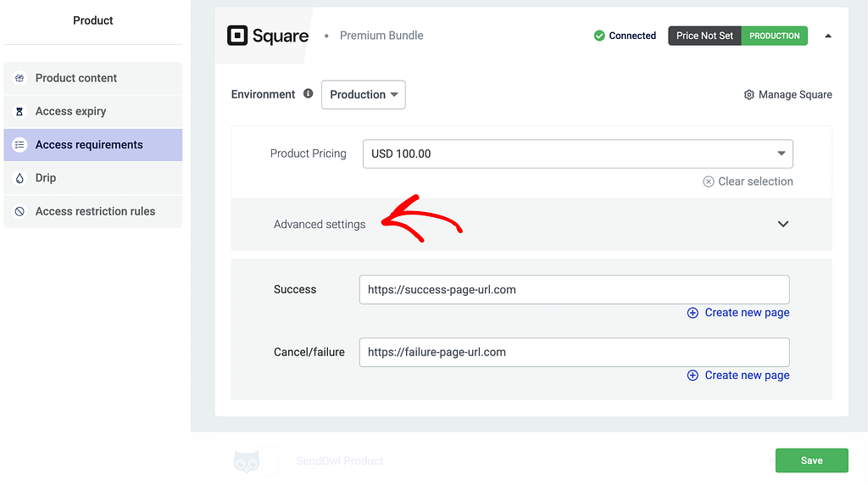The width and height of the screenshot is (868, 485).
Task: Open the Access expiry menu item
Action: [70, 111]
